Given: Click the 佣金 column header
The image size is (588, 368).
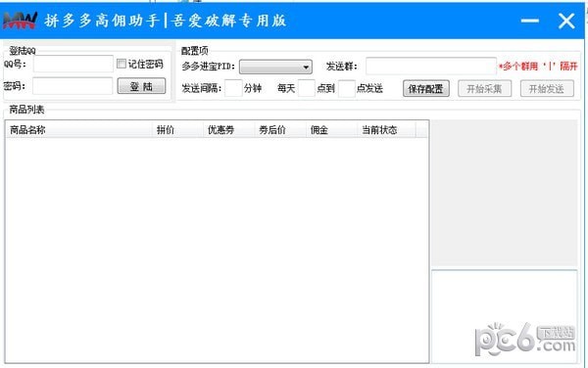Looking at the screenshot, I should 331,130.
